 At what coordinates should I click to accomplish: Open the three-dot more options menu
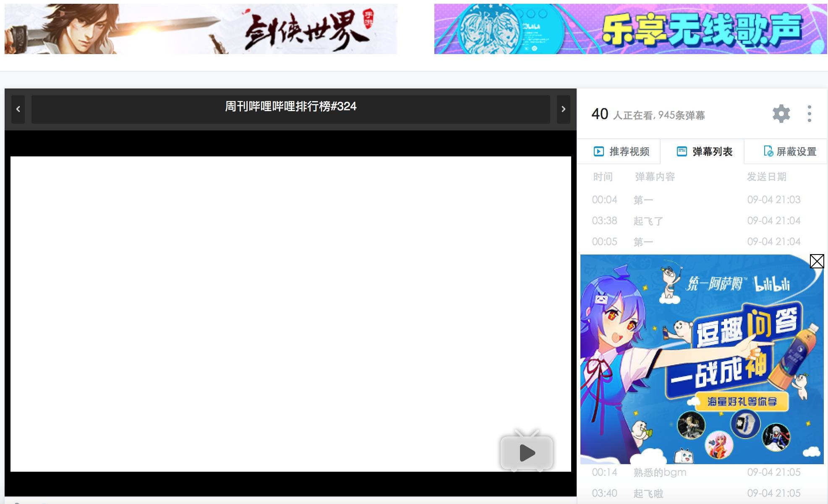809,114
